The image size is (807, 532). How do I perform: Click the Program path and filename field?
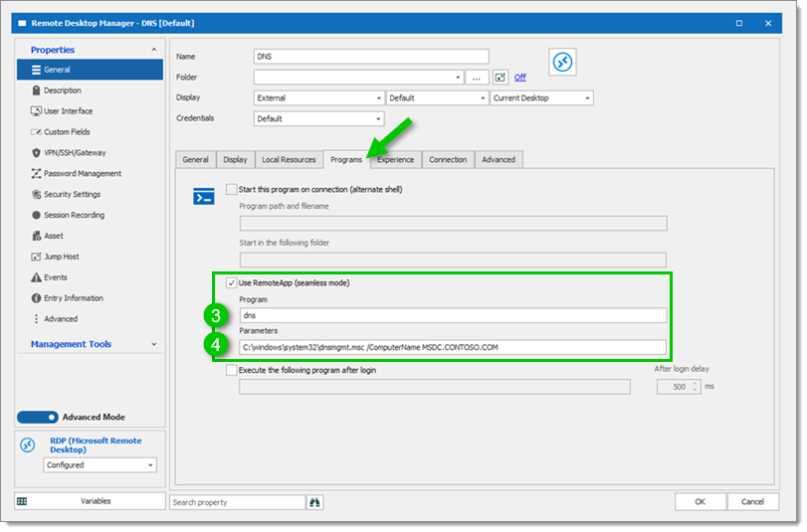pyautogui.click(x=453, y=224)
